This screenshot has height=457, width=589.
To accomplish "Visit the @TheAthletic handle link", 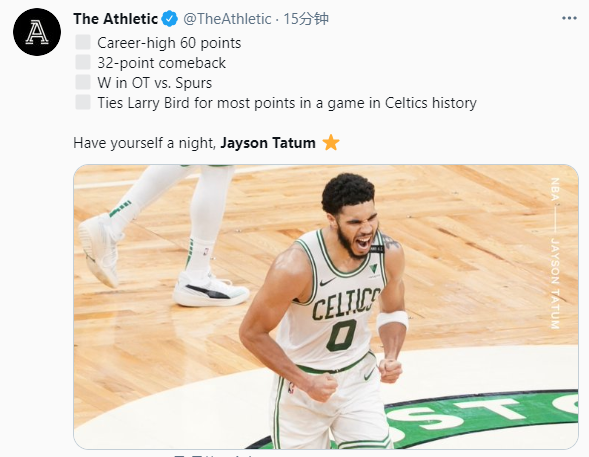I will [227, 19].
